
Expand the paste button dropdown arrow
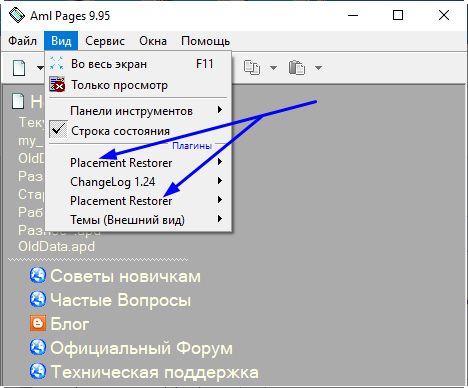pos(318,68)
